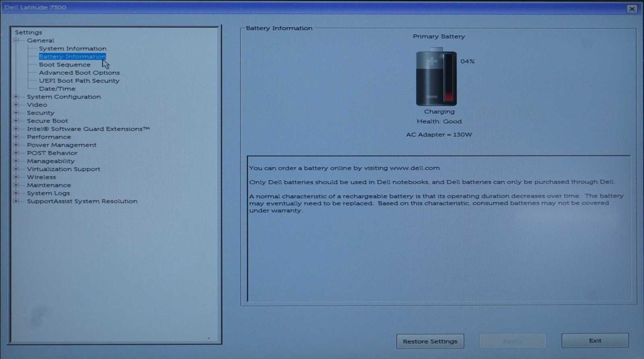
Task: Select System Configuration category
Action: tap(64, 97)
